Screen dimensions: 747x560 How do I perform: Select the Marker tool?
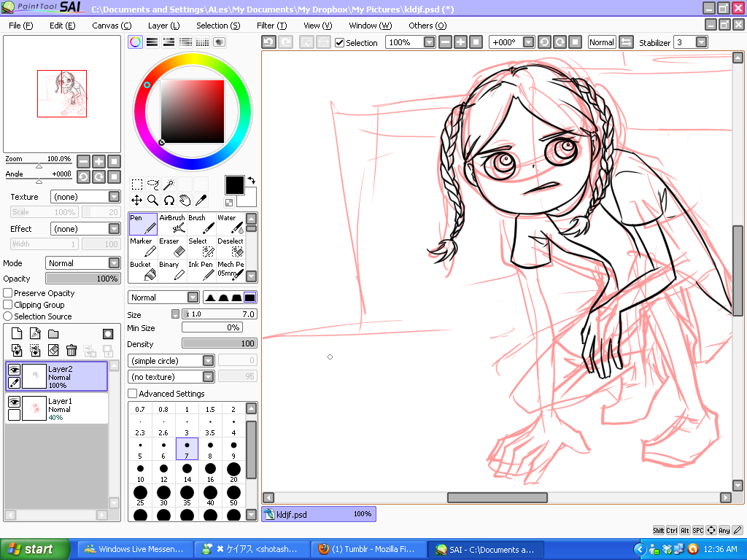143,247
